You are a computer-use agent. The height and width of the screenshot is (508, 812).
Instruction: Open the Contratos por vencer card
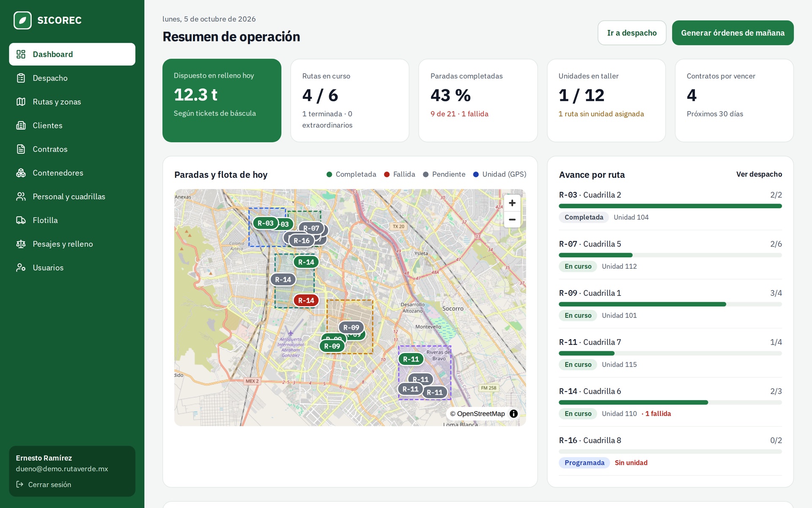pos(734,100)
